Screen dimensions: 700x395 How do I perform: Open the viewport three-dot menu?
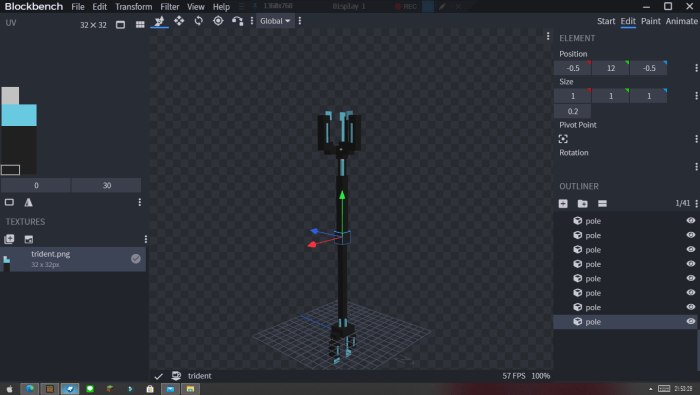click(548, 36)
